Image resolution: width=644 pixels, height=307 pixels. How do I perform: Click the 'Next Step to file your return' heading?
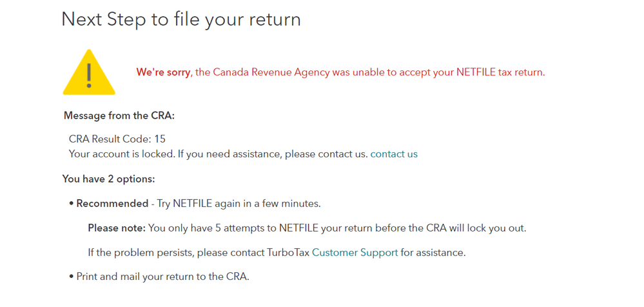[181, 19]
